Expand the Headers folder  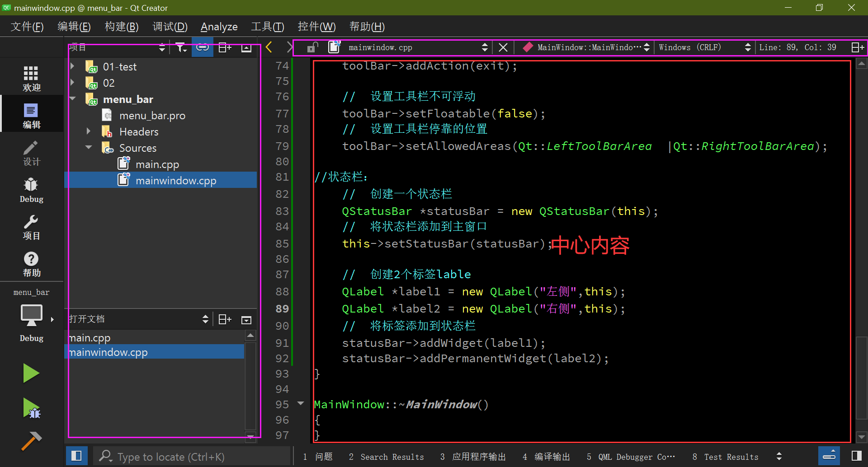click(x=89, y=131)
